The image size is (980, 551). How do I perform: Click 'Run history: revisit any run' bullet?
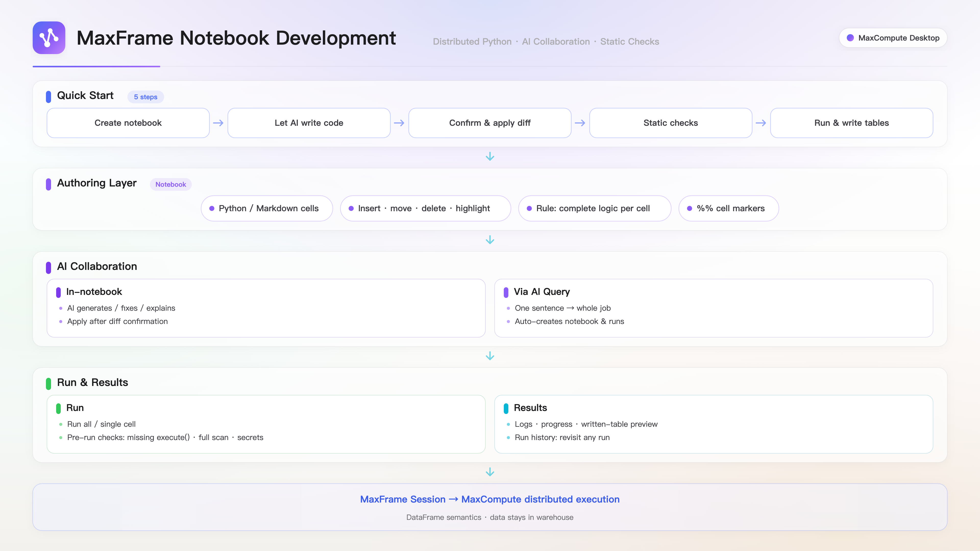tap(562, 437)
